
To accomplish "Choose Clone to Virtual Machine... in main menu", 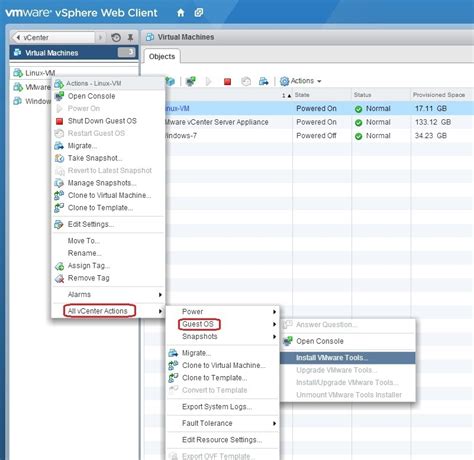I will coord(109,195).
